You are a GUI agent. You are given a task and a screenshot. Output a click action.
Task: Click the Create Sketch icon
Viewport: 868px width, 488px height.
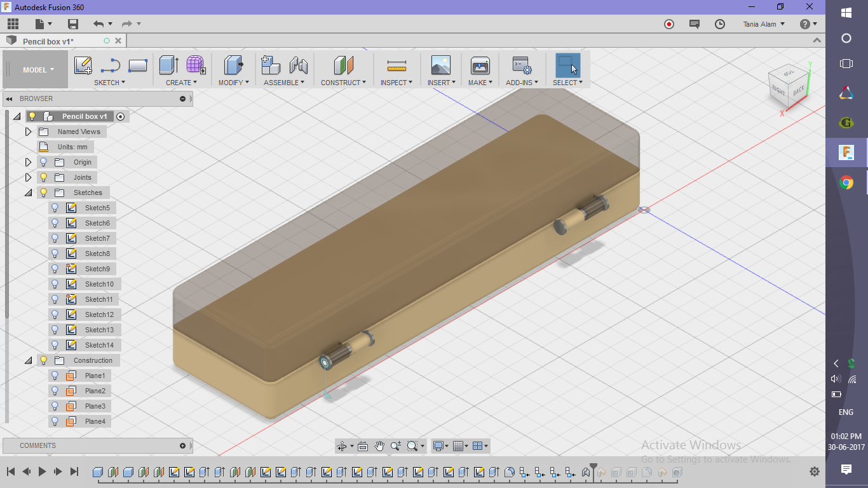(x=83, y=65)
